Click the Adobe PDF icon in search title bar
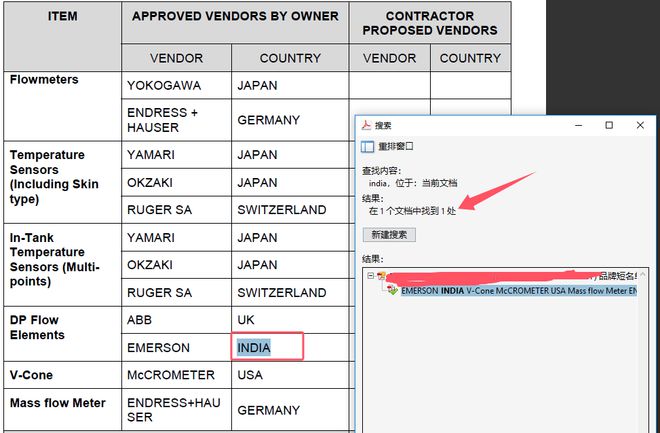Image resolution: width=660 pixels, height=433 pixels. pyautogui.click(x=366, y=125)
